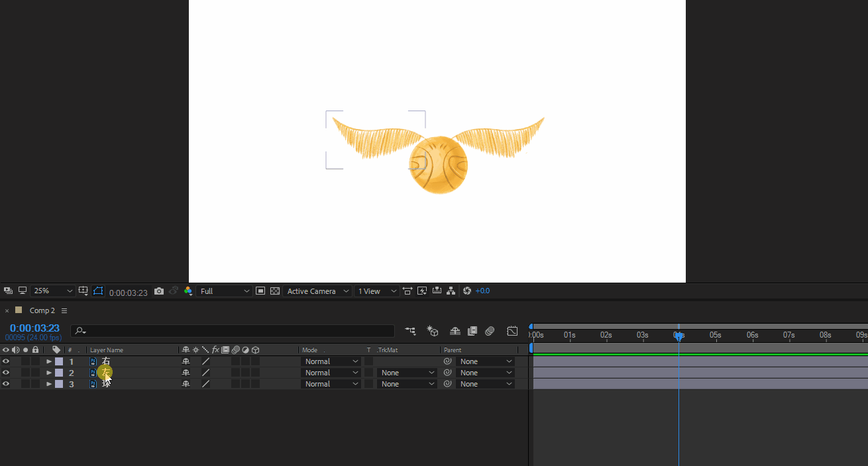
Task: Take a snapshot with the camera icon
Action: click(159, 291)
